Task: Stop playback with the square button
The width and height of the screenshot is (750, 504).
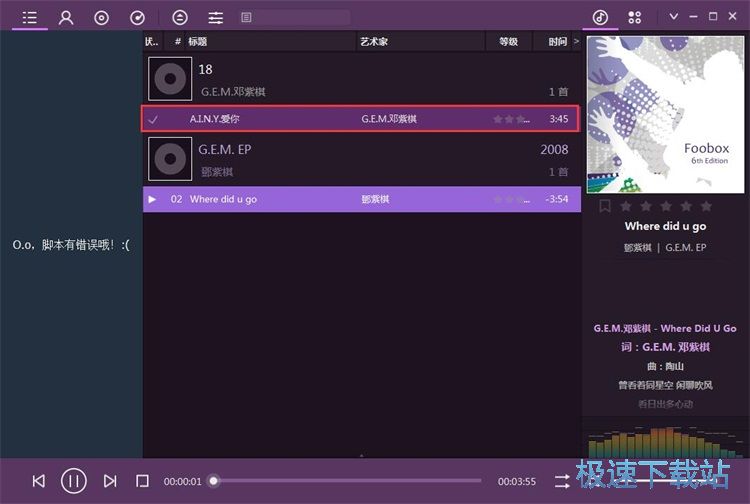Action: pos(142,481)
